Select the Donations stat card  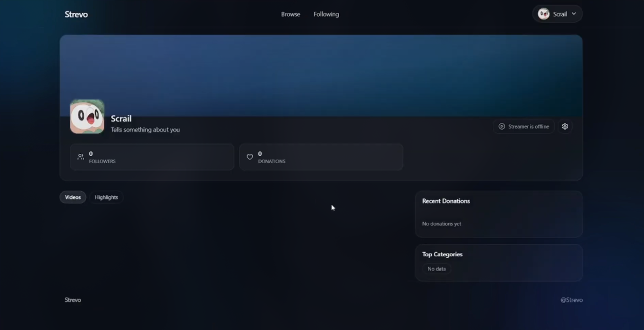(x=321, y=157)
